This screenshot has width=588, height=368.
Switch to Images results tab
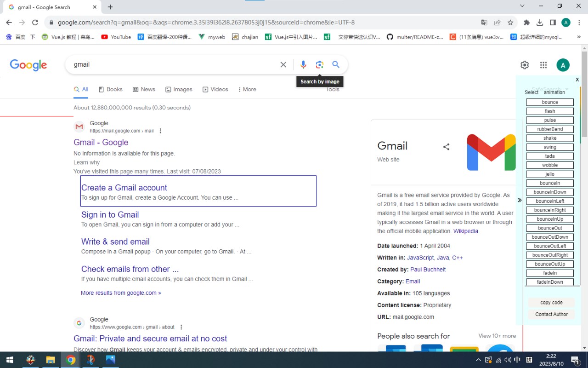[x=179, y=89]
